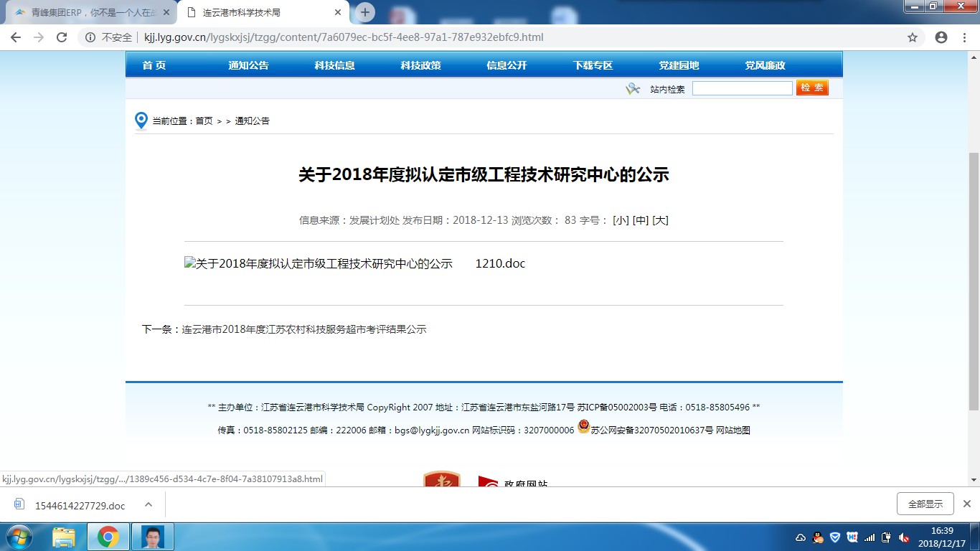The height and width of the screenshot is (551, 980).
Task: Click the browser back arrow
Action: pos(15,37)
